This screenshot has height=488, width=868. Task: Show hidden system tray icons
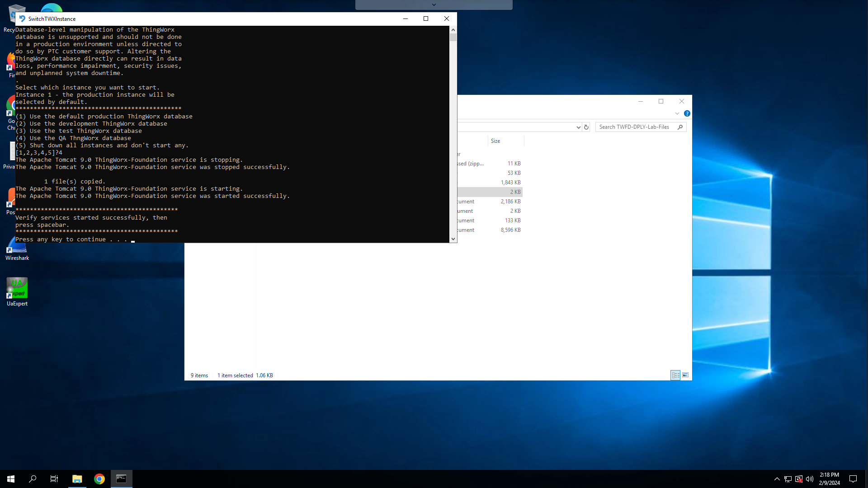777,479
